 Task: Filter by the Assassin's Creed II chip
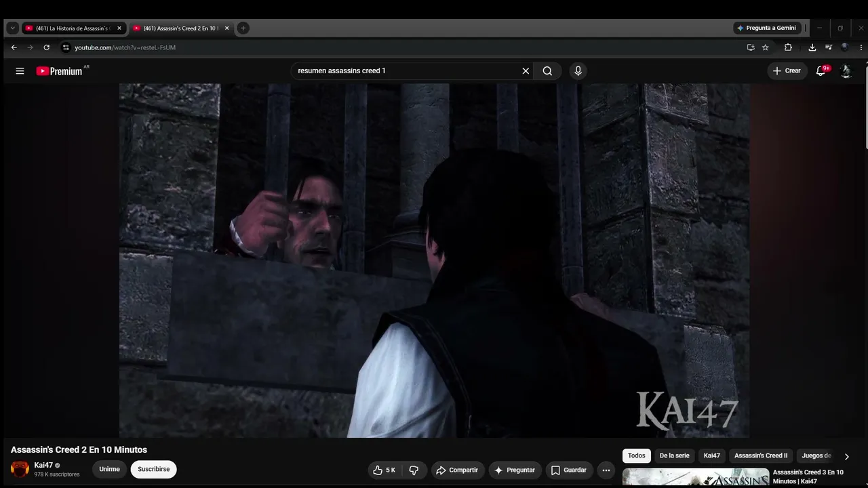761,456
